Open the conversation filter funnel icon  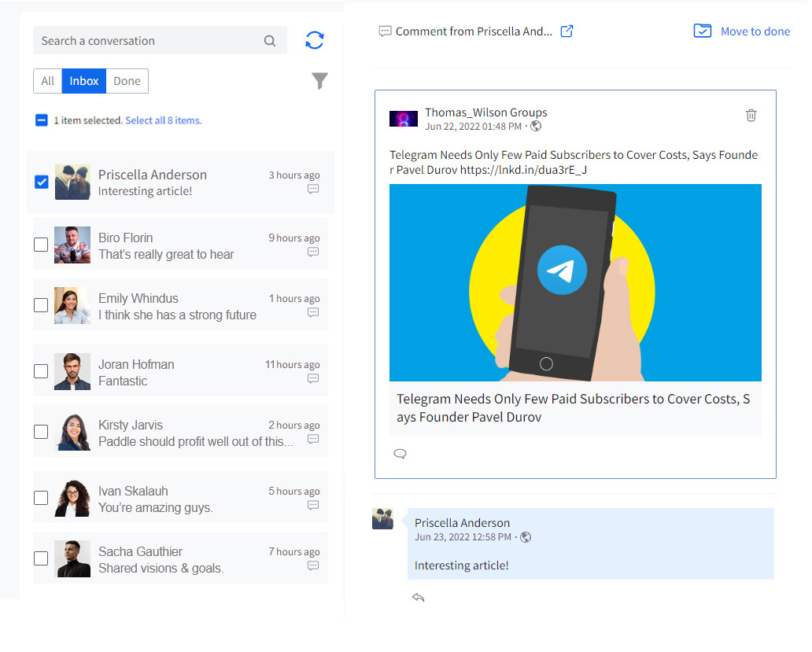(x=319, y=81)
